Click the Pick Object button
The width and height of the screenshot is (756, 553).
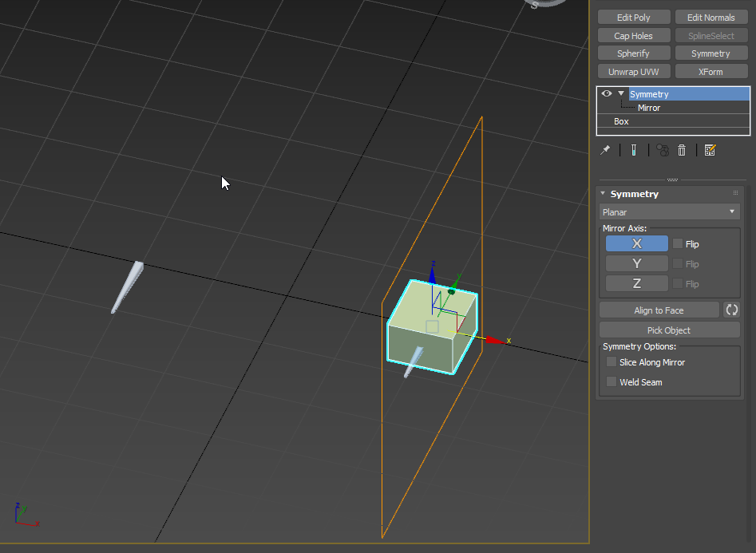[669, 330]
